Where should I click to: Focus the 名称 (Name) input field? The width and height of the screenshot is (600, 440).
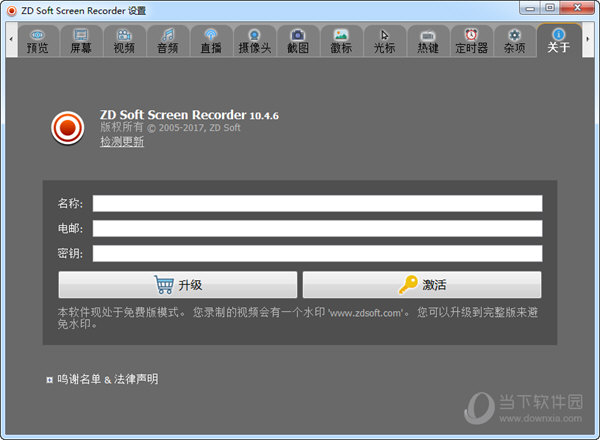(x=317, y=203)
